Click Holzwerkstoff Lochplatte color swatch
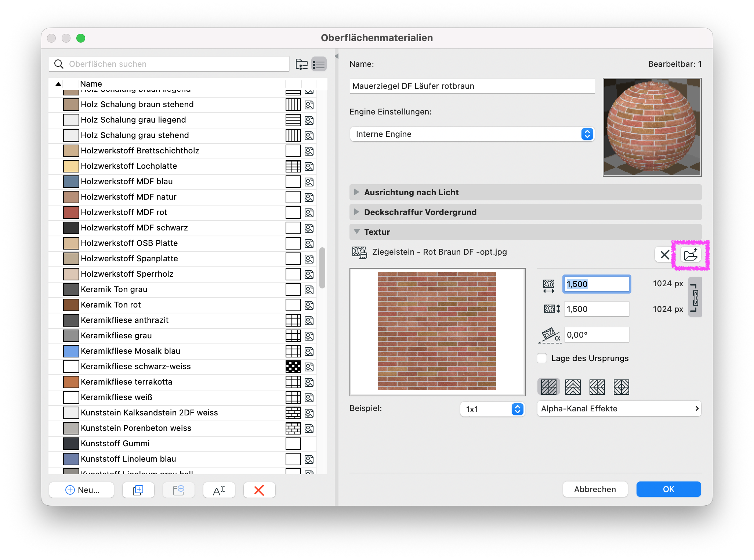 71,166
